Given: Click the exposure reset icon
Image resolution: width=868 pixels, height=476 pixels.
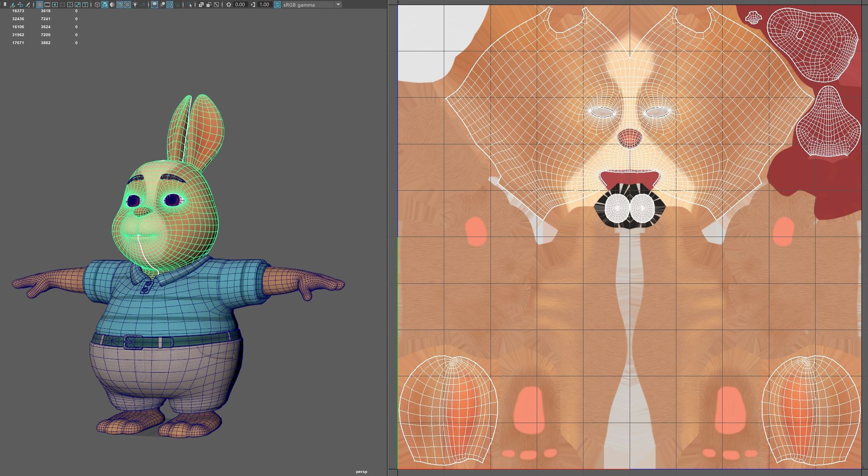Looking at the screenshot, I should [228, 5].
